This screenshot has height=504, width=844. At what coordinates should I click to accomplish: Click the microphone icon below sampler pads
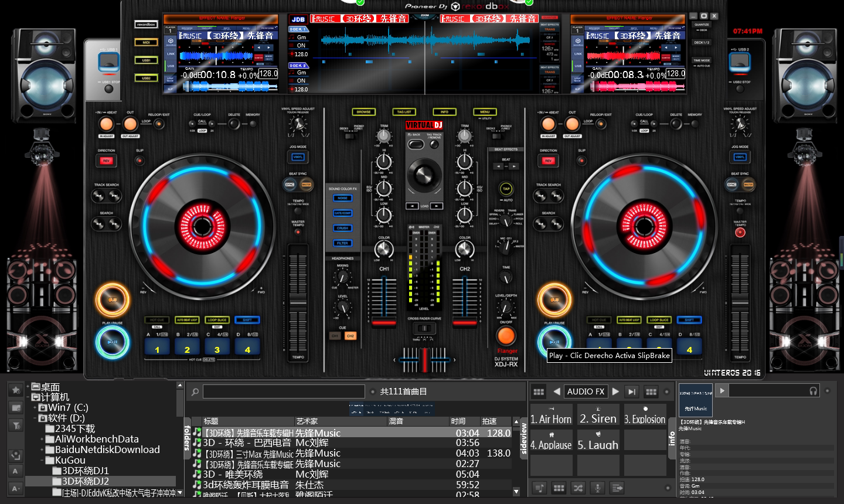click(x=597, y=488)
